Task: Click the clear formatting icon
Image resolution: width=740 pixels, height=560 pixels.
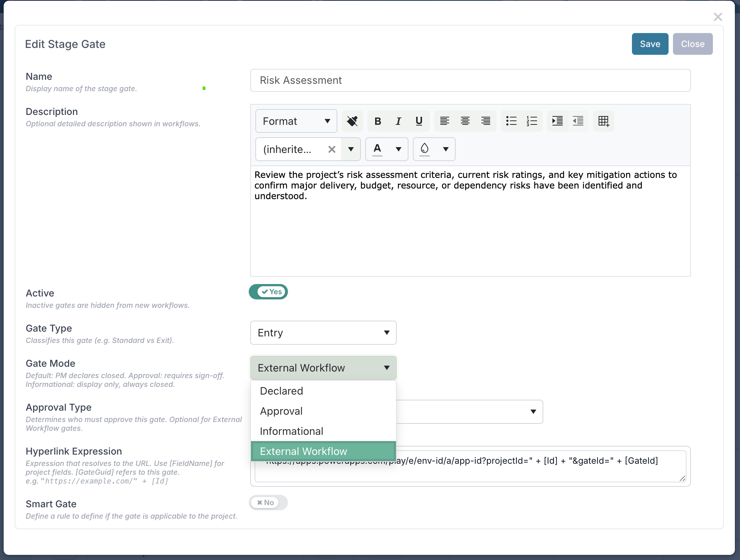Action: pos(352,121)
